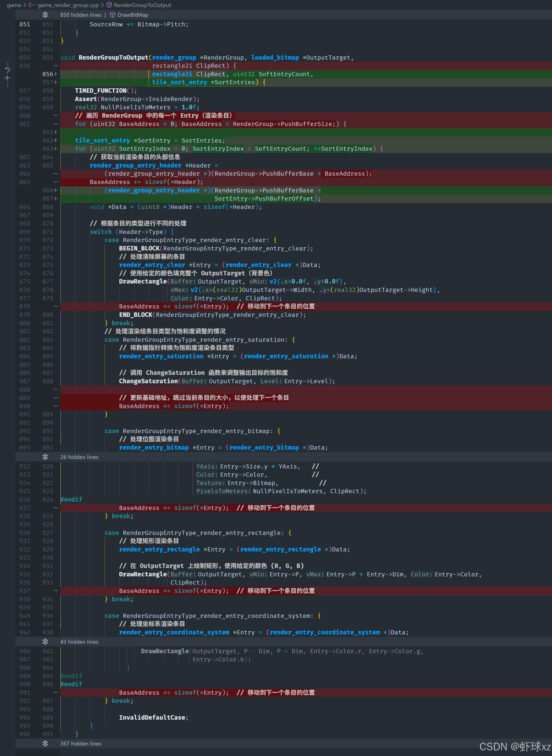Click the unfold icon beside 26 hidden lines
This screenshot has height=756, width=552.
(x=45, y=457)
